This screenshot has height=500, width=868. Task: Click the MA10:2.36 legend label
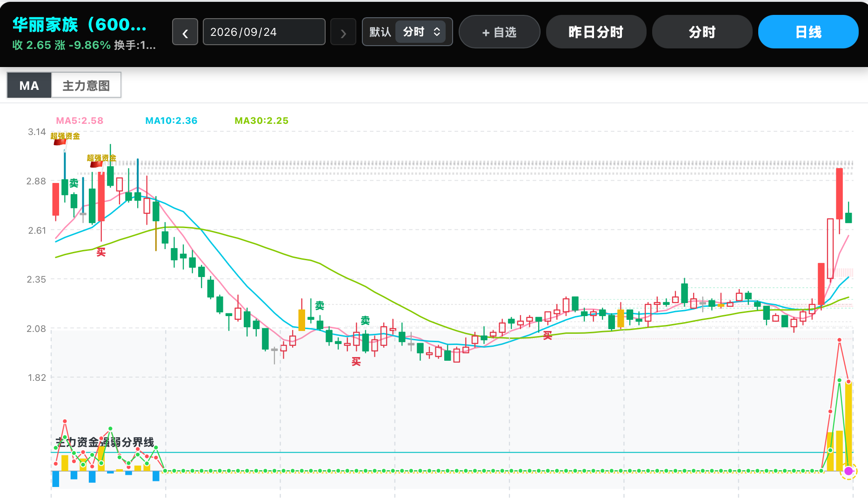pos(171,121)
